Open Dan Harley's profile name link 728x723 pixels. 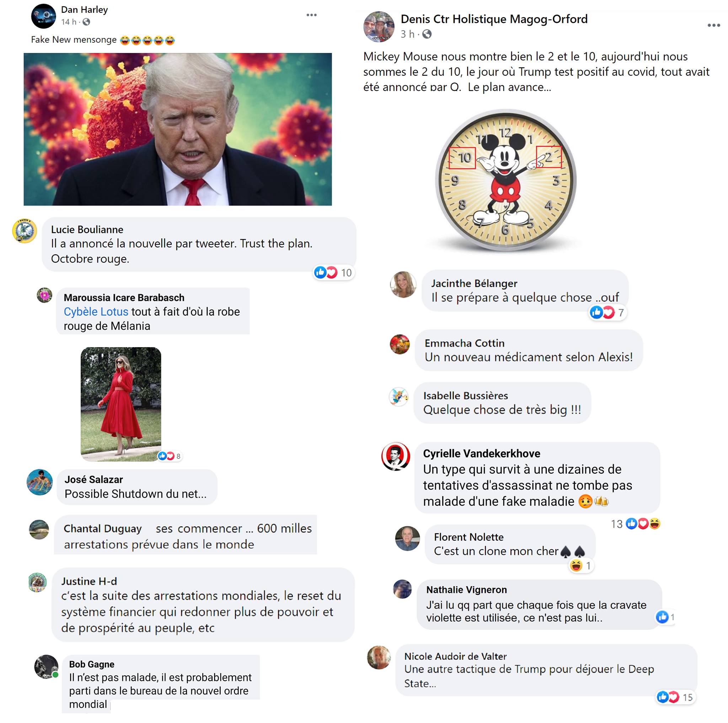click(x=84, y=9)
